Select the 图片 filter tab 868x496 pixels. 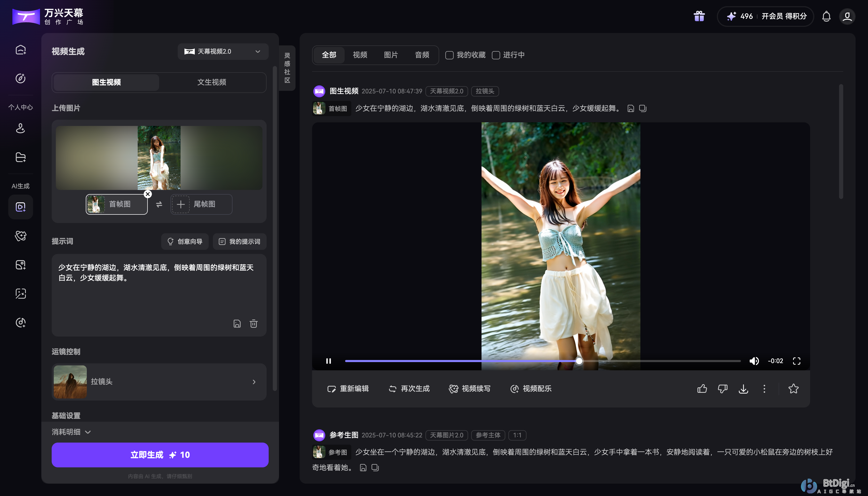(x=391, y=55)
